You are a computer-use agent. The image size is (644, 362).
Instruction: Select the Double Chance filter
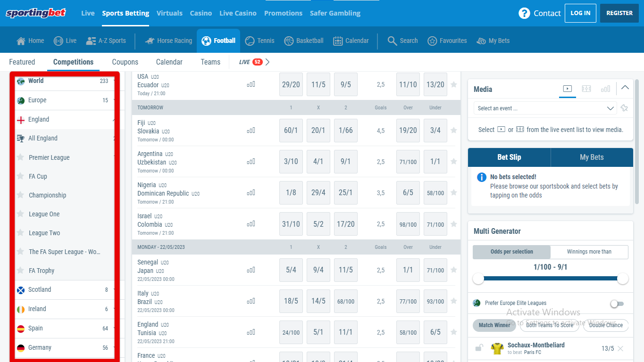[x=606, y=325]
